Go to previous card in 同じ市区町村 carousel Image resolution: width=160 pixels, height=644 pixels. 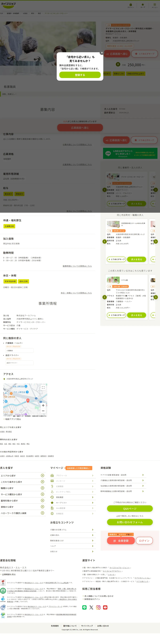click(105, 242)
